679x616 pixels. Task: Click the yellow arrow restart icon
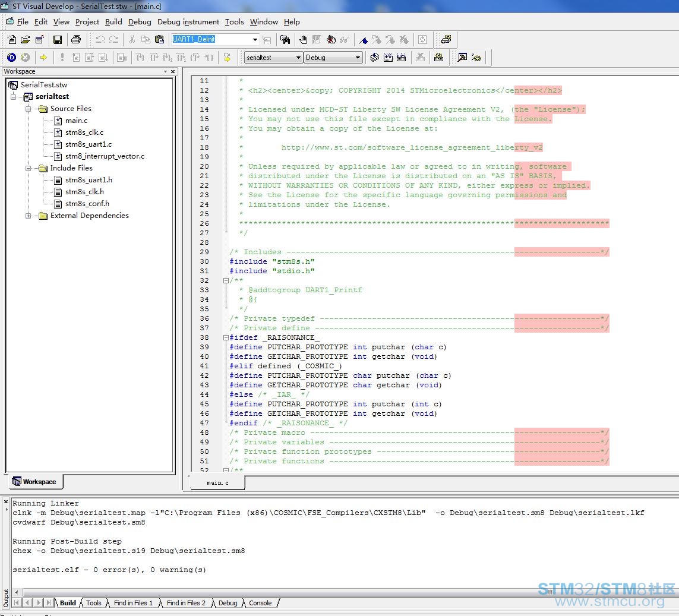pos(227,57)
